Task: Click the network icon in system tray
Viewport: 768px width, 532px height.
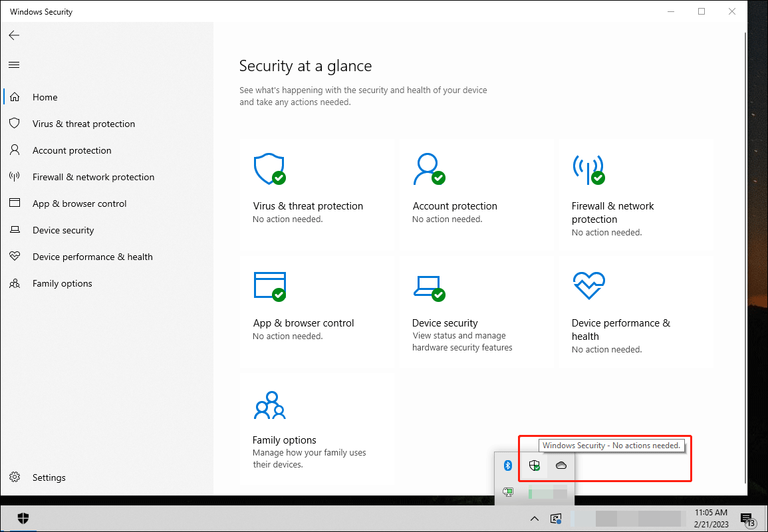Action: (555, 518)
